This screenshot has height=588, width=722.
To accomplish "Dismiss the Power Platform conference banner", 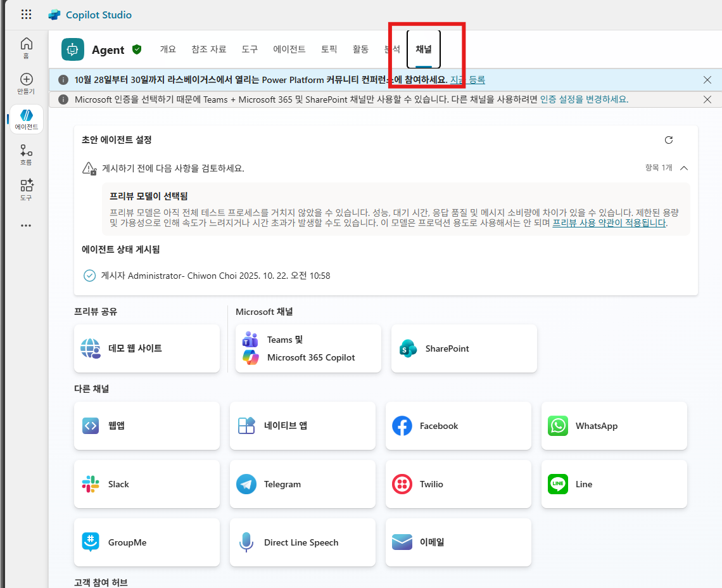I will (x=707, y=80).
